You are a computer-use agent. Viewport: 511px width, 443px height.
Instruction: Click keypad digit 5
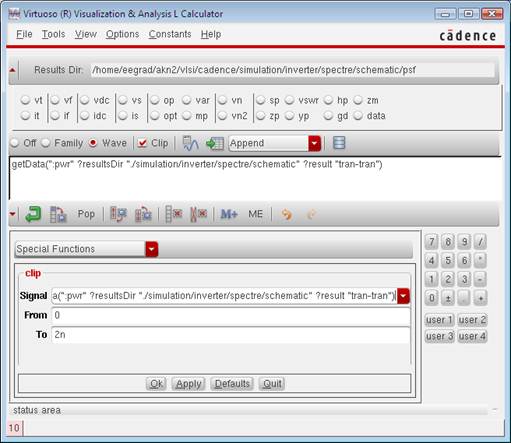click(448, 260)
